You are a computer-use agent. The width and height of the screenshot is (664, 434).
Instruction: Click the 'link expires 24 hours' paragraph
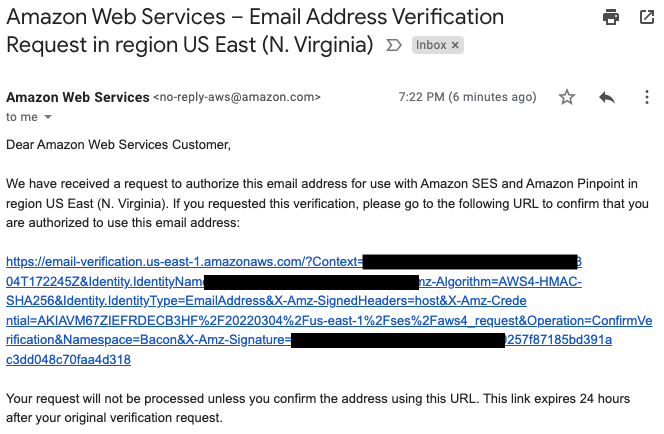click(x=318, y=408)
